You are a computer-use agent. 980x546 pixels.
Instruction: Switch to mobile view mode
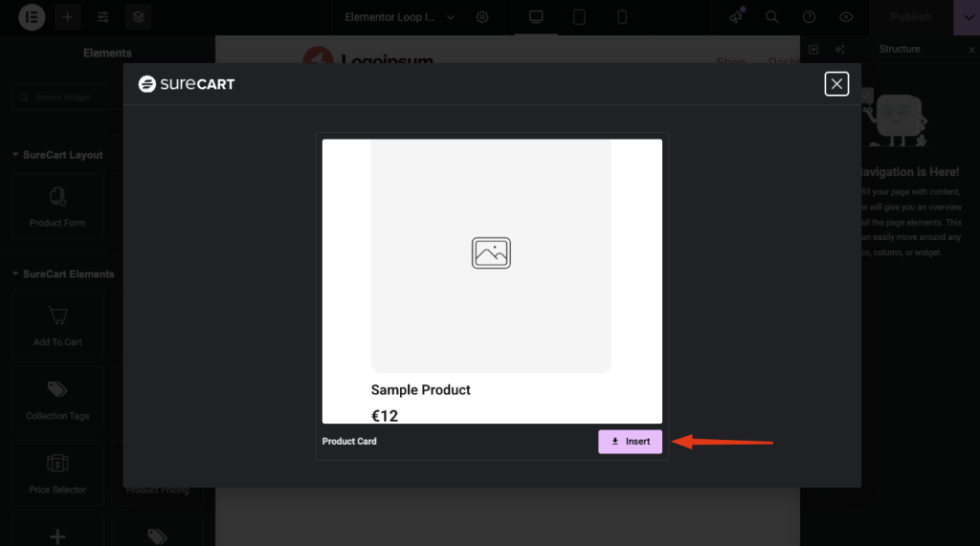point(622,17)
